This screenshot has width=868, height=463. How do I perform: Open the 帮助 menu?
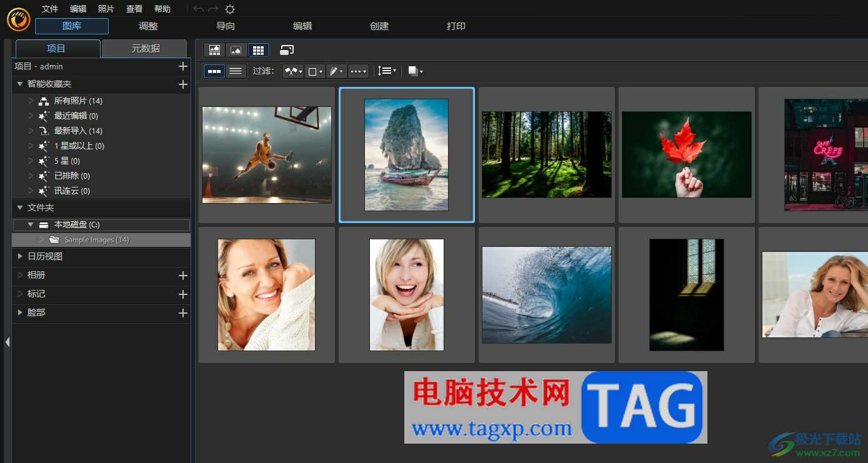click(162, 9)
